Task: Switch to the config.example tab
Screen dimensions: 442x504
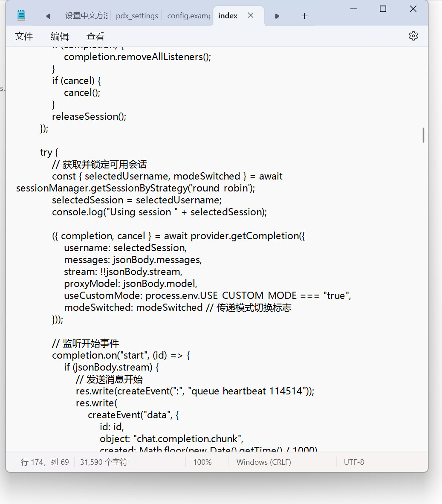Action: pos(188,16)
